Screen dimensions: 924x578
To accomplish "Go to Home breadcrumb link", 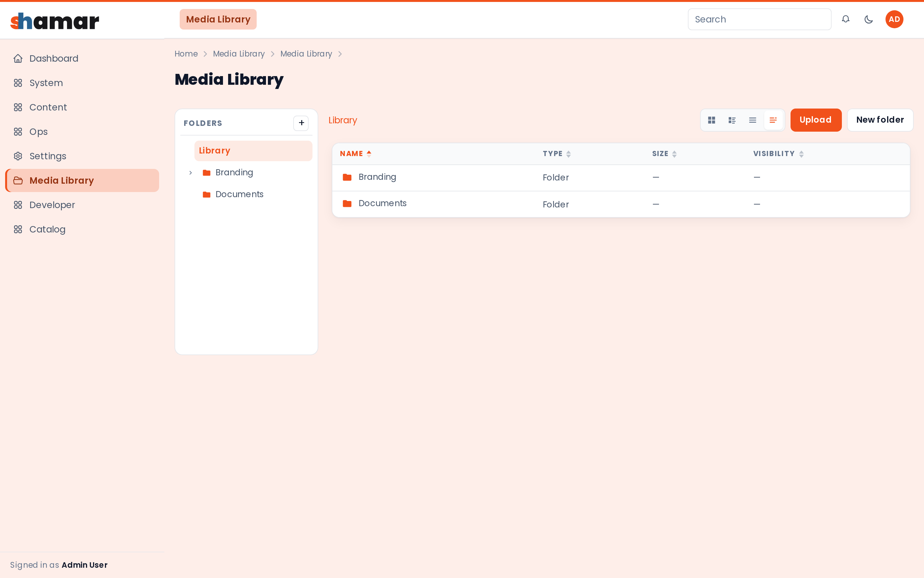I will (186, 54).
